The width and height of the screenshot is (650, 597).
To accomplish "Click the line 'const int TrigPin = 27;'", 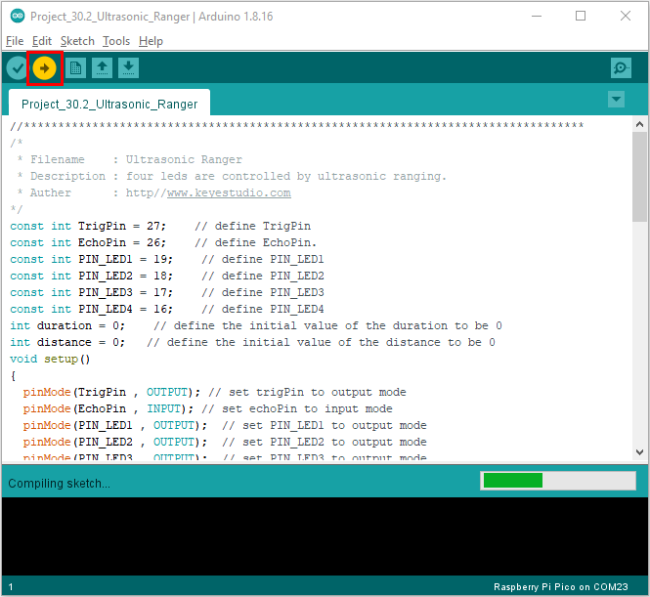I will (88, 226).
